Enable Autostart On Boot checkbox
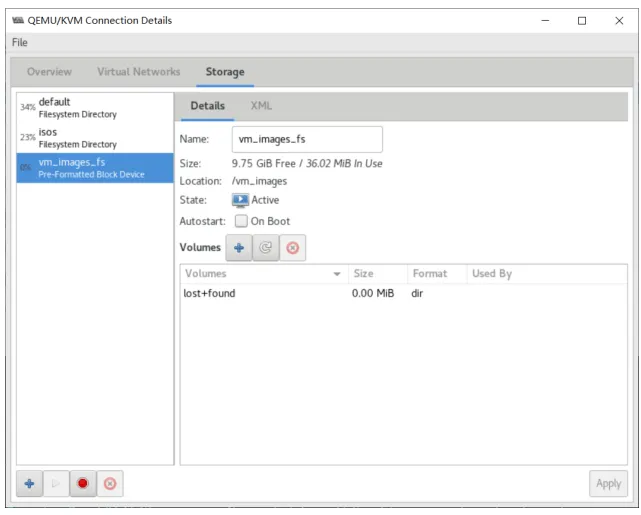Image resolution: width=641 pixels, height=515 pixels. tap(241, 221)
